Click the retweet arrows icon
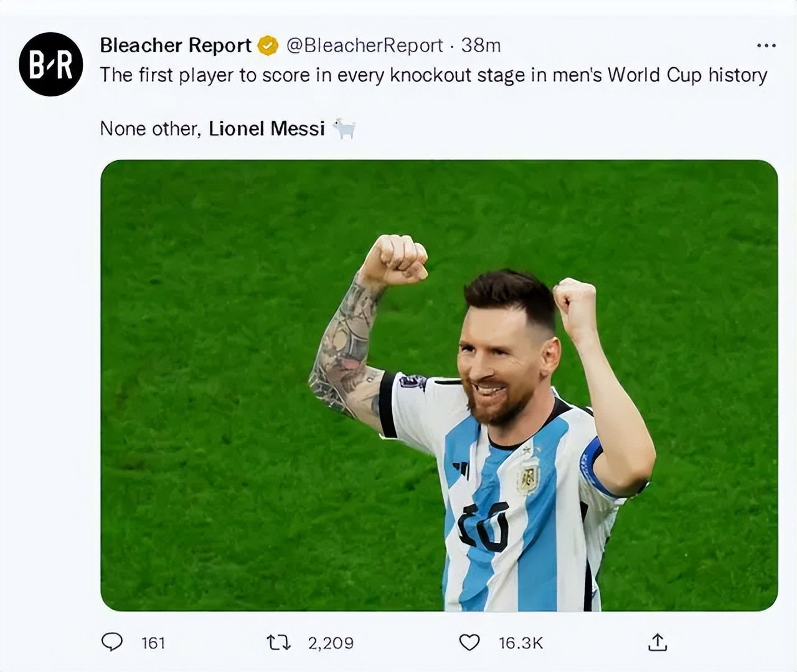 click(x=278, y=642)
